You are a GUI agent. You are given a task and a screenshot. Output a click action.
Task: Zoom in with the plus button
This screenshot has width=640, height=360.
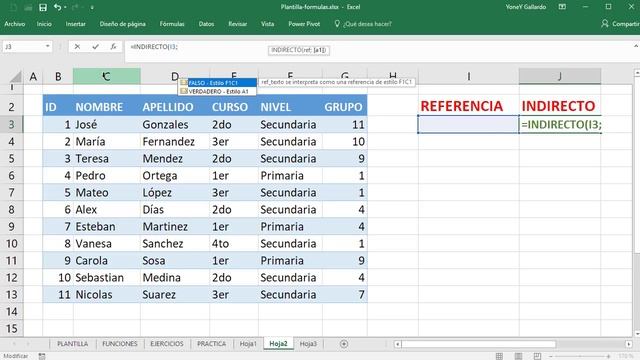[608, 356]
